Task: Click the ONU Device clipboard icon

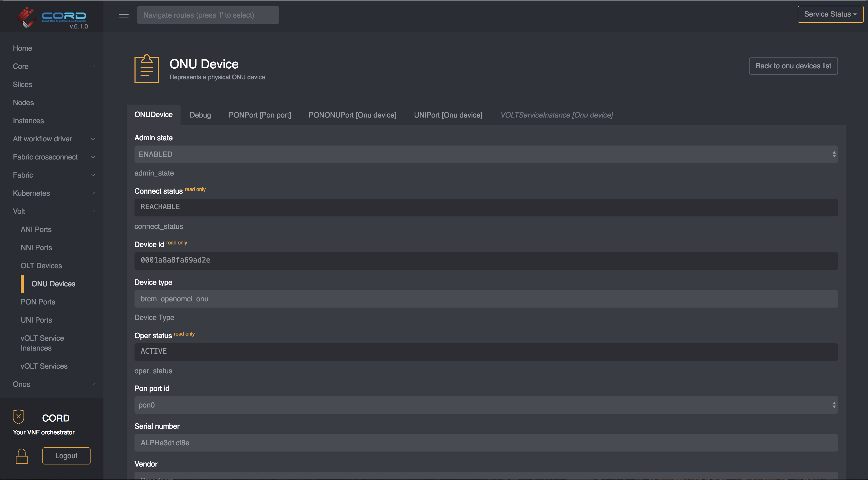Action: (147, 69)
